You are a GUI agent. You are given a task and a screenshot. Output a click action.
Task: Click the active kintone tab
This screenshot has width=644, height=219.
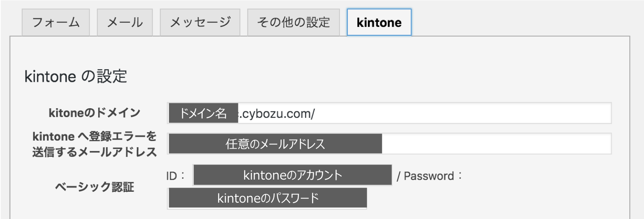tap(379, 22)
